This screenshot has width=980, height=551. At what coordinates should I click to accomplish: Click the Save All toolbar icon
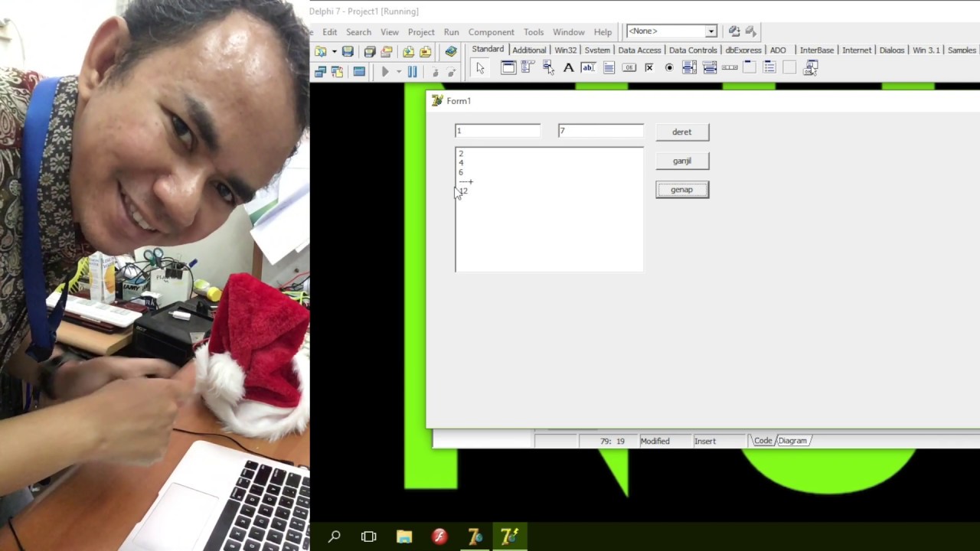(x=370, y=51)
